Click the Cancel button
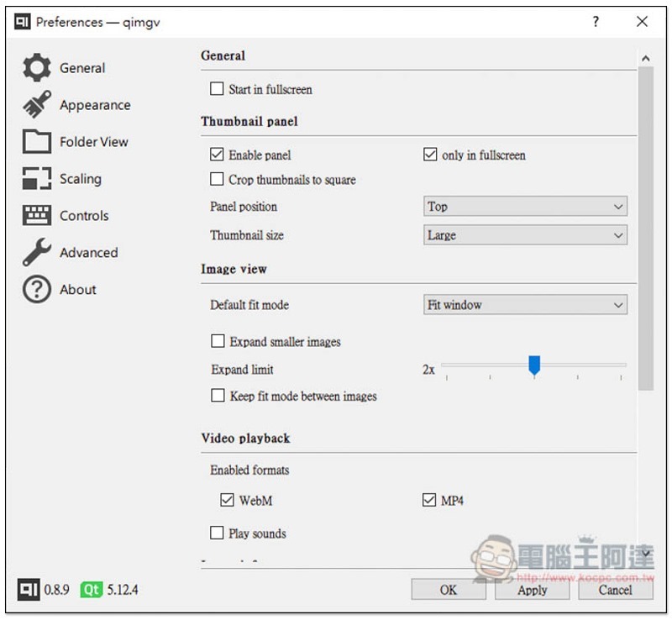This screenshot has width=672, height=620. pyautogui.click(x=616, y=590)
